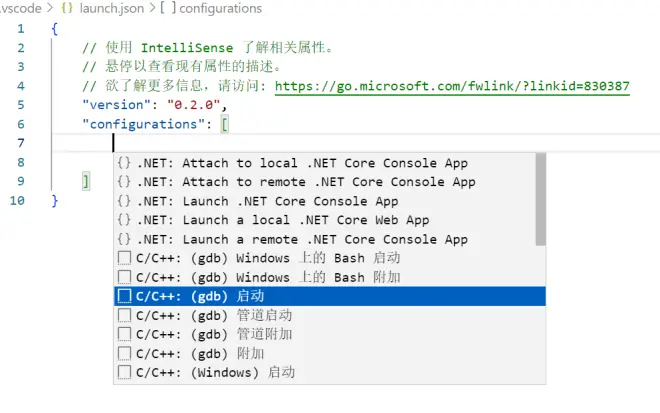Screen dimensions: 660x413
Task: Click square icon next to C/C++ (gdb) 启动
Action: pyautogui.click(x=124, y=296)
